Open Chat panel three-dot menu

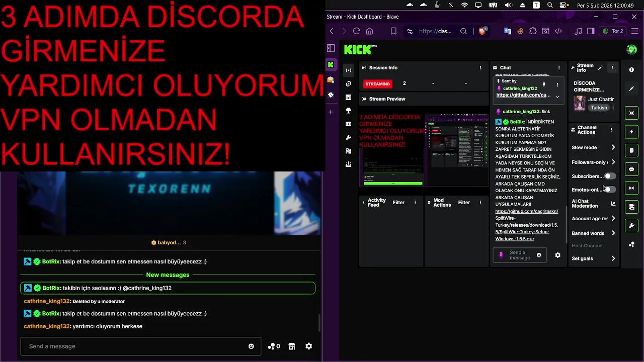click(x=559, y=67)
